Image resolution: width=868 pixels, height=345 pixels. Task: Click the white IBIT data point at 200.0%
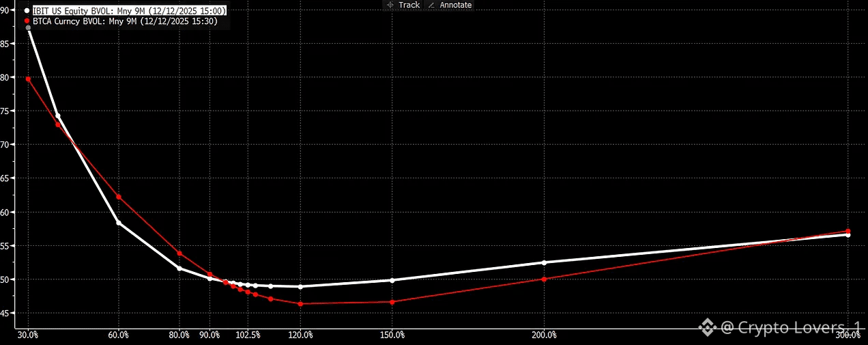pyautogui.click(x=544, y=262)
